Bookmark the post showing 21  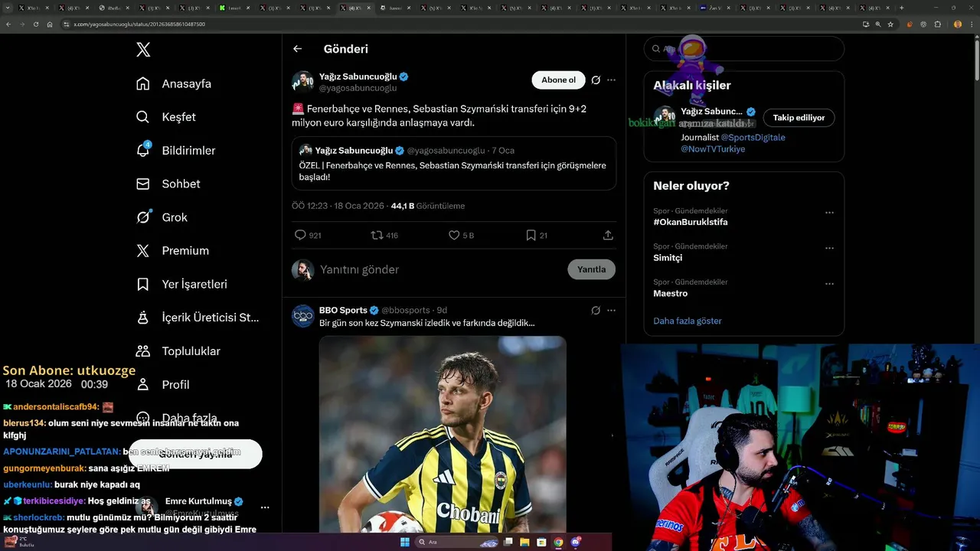click(531, 235)
